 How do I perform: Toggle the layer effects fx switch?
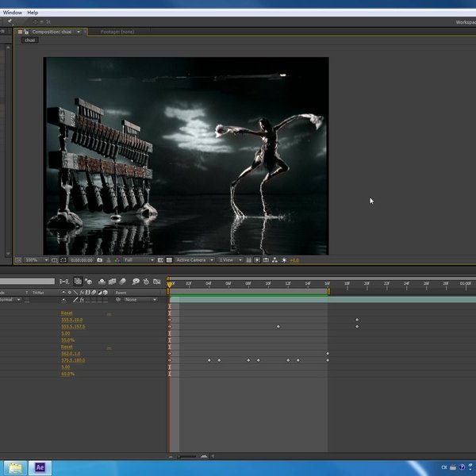point(81,300)
